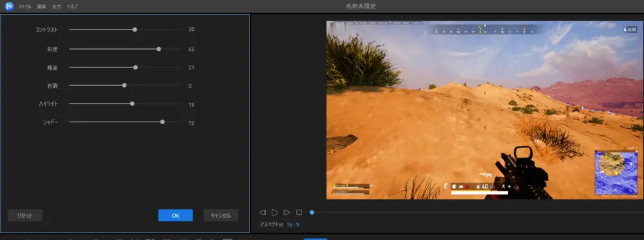Viewport: 644px width, 240px height.
Task: Click the 彩度 slider handle
Action: click(159, 49)
